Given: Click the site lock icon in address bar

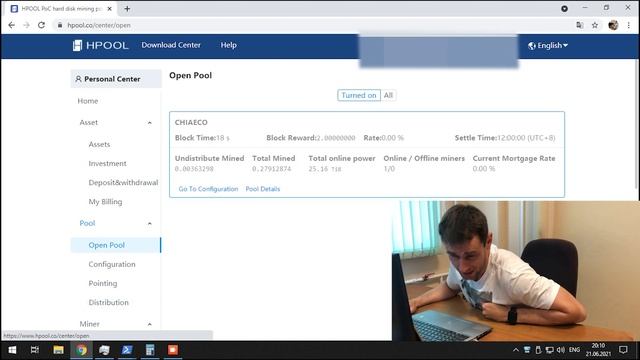Looking at the screenshot, I should [60, 25].
